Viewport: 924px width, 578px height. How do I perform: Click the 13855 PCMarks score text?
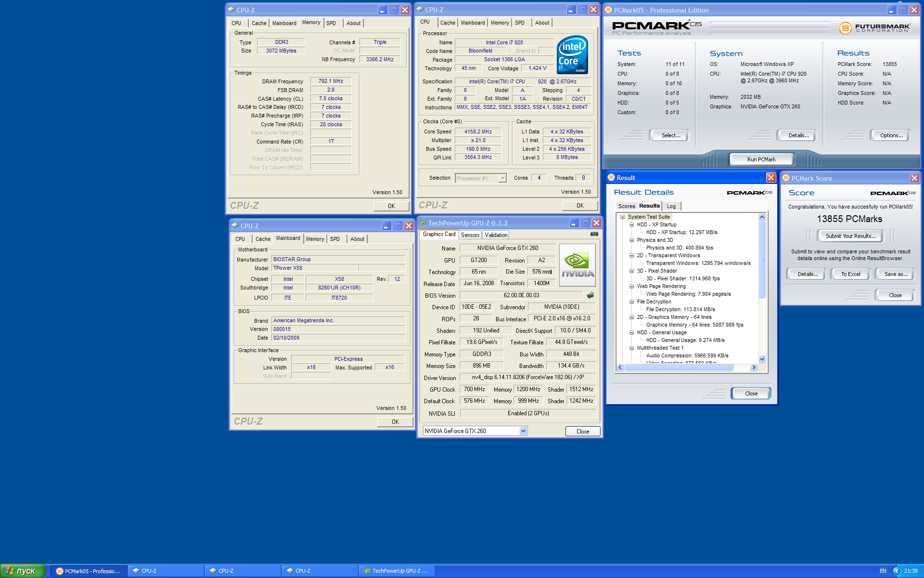849,219
